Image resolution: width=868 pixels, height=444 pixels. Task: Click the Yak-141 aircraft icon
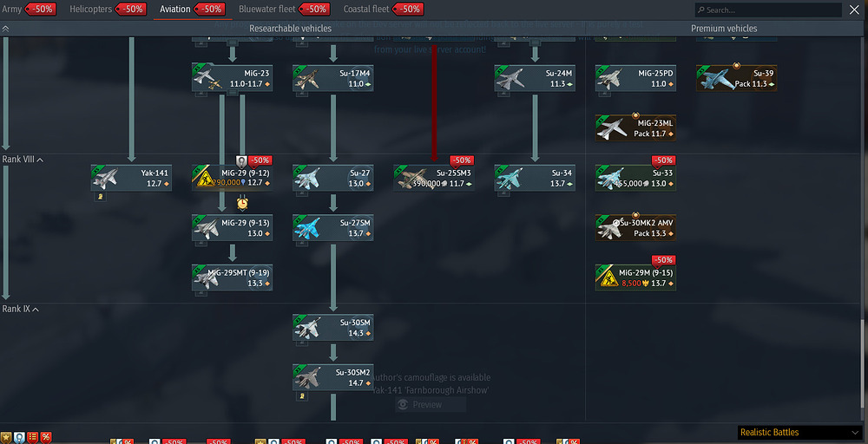[108, 178]
